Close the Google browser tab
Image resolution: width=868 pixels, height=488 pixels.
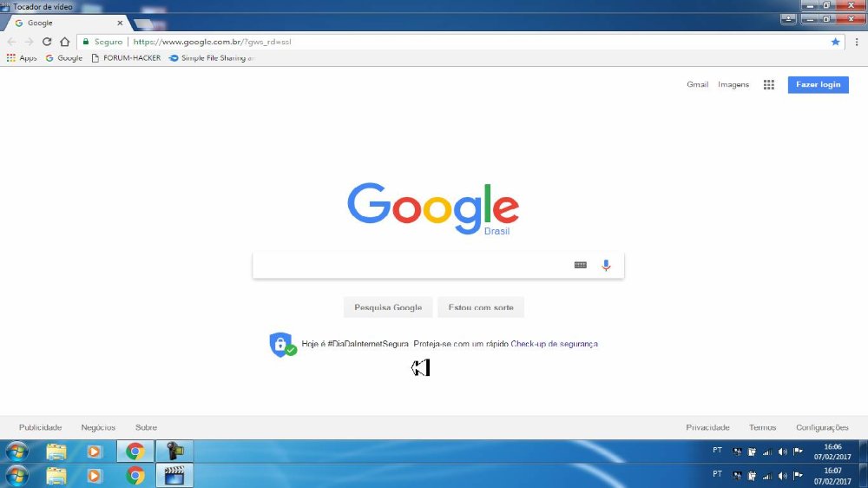(120, 23)
